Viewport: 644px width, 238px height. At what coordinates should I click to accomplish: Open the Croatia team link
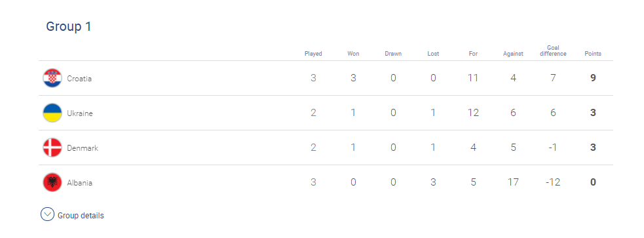click(79, 79)
